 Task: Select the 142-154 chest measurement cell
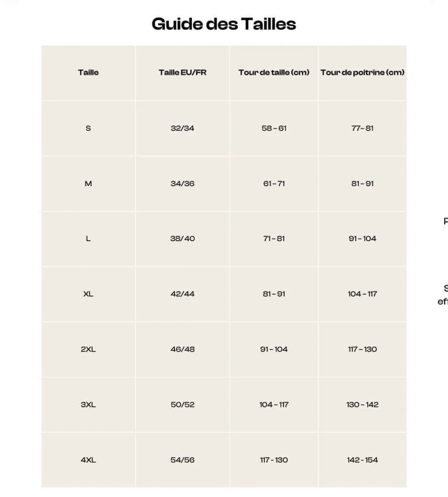[x=362, y=460]
